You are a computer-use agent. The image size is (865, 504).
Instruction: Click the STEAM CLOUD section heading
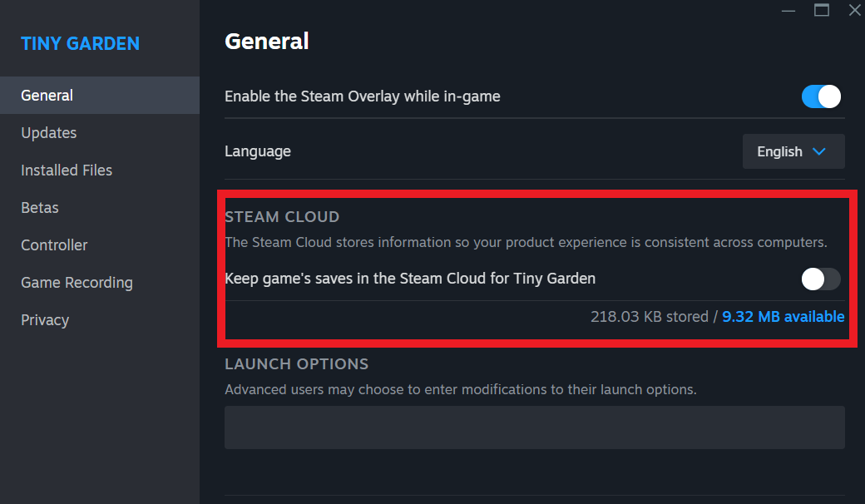(x=282, y=217)
